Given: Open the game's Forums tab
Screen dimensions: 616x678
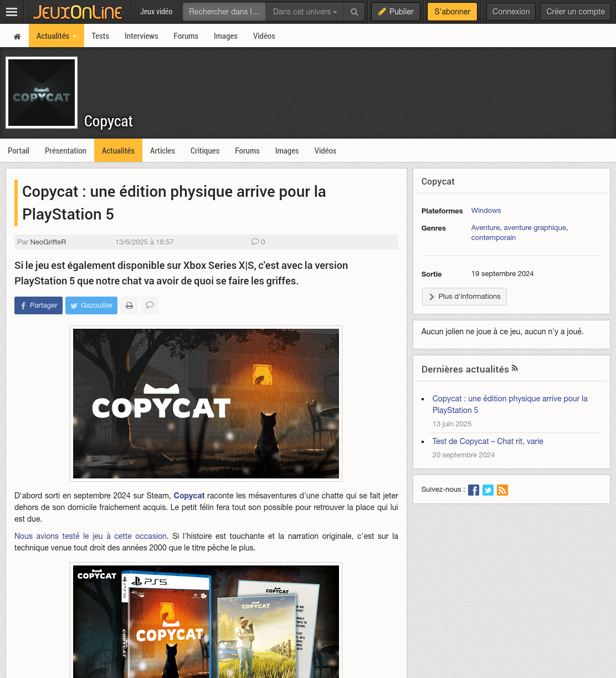Looking at the screenshot, I should (x=247, y=151).
